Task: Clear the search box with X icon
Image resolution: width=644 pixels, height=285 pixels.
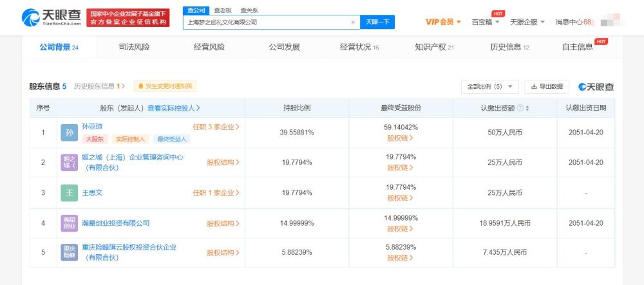Action: coord(353,23)
